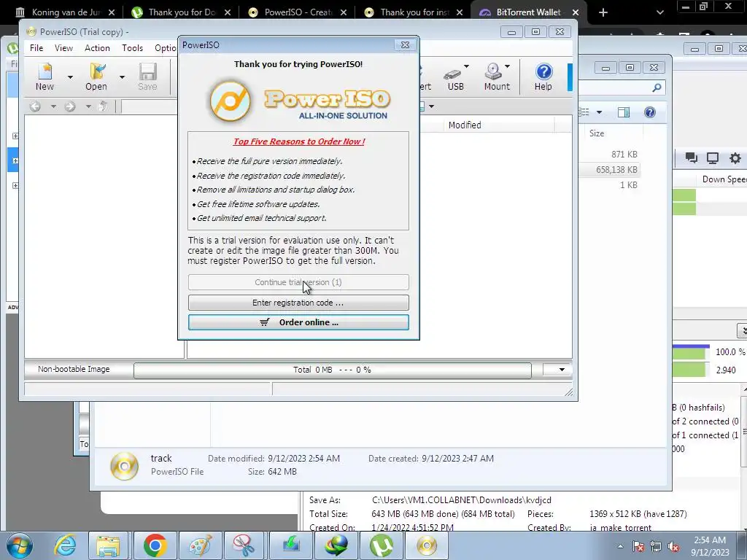The width and height of the screenshot is (747, 560).
Task: Click the USB toolbar icon
Action: [455, 76]
